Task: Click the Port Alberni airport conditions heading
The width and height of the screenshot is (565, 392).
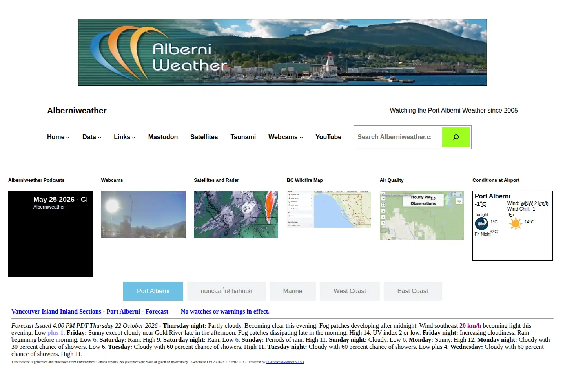Action: click(x=492, y=196)
